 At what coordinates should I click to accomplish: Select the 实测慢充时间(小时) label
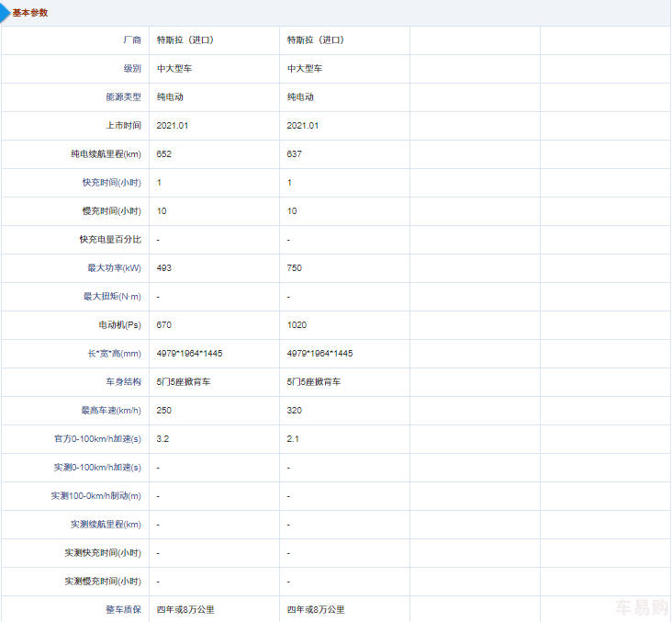pos(103,582)
